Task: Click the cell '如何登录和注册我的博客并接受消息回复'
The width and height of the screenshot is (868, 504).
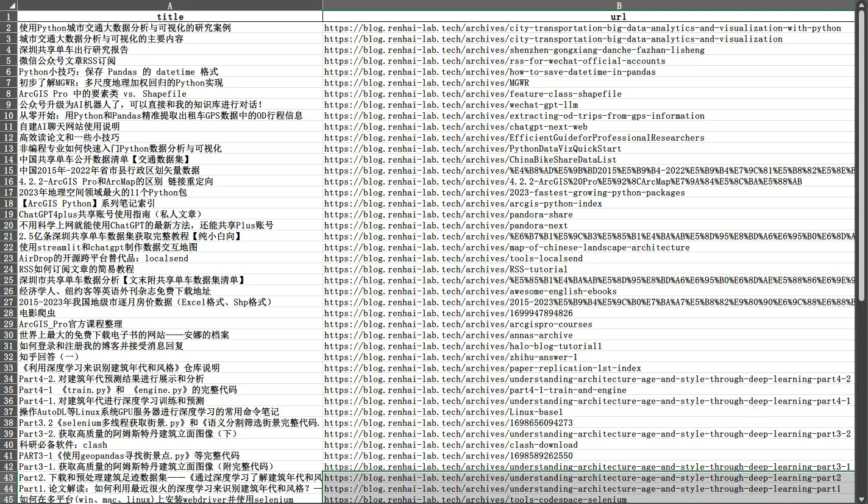Action: point(170,346)
